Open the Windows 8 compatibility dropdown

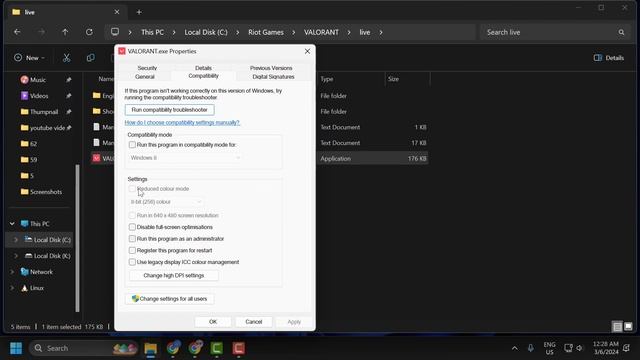185,158
